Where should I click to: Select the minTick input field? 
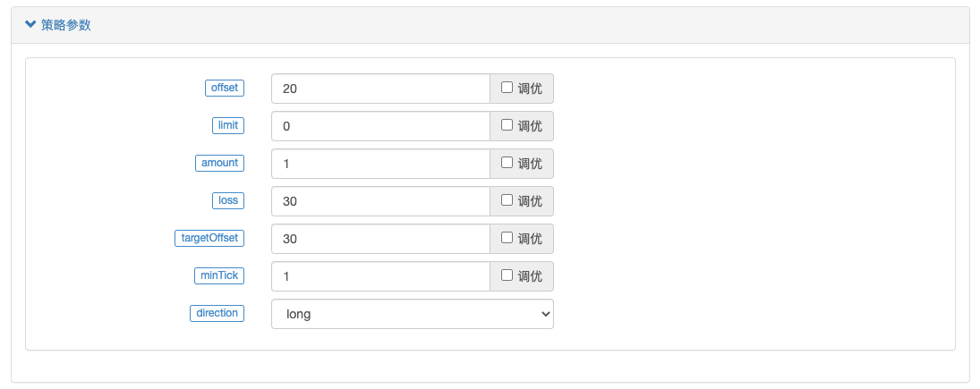pos(380,276)
